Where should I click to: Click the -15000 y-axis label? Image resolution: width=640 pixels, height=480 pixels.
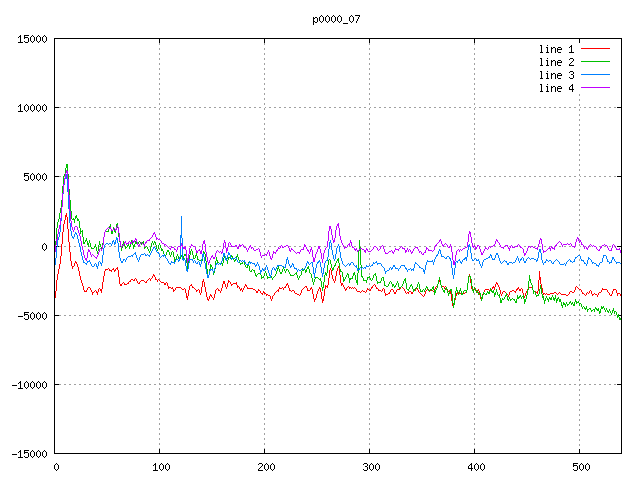28,454
